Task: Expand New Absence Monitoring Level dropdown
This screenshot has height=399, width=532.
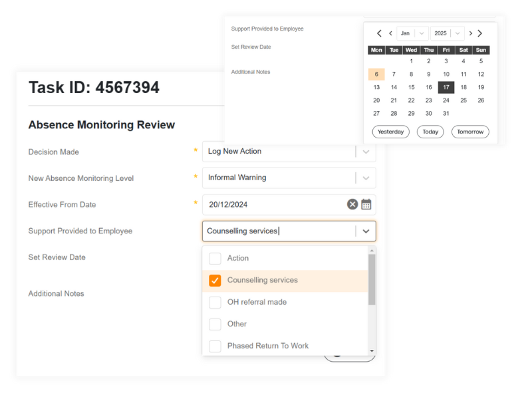Action: (366, 178)
